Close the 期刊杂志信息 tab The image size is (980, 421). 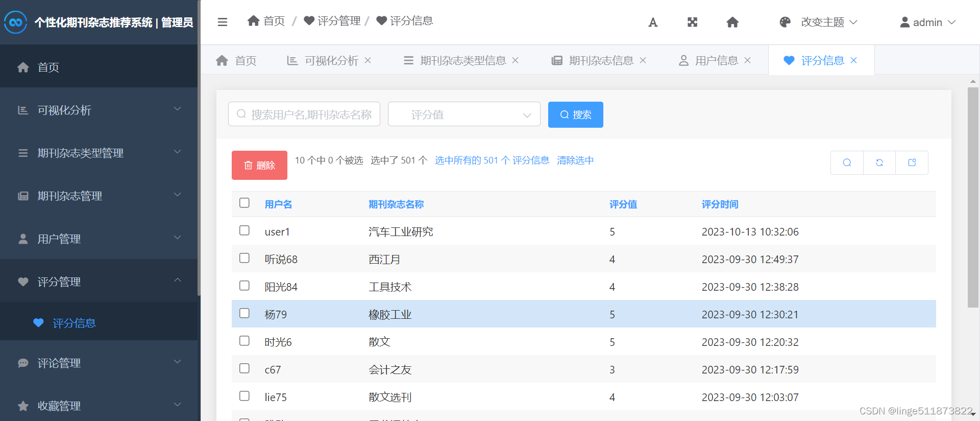click(x=643, y=60)
